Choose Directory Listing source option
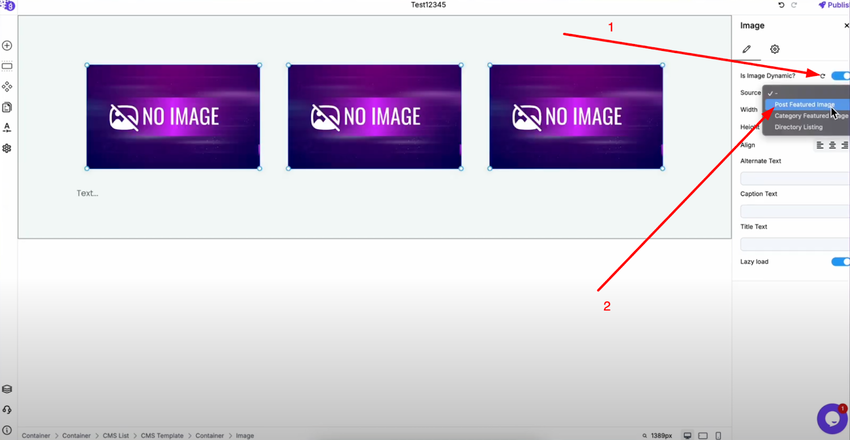 [806, 127]
